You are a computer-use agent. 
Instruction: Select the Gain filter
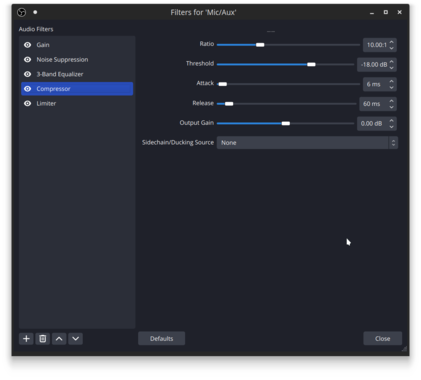[x=77, y=45]
